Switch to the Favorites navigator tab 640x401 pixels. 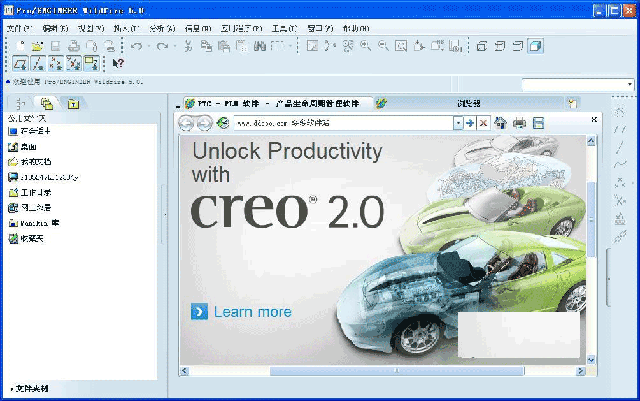(x=73, y=104)
